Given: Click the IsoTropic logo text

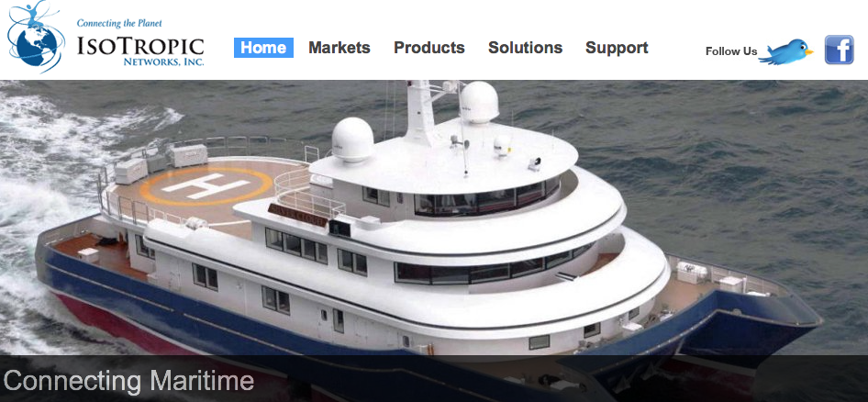Looking at the screenshot, I should pos(140,47).
